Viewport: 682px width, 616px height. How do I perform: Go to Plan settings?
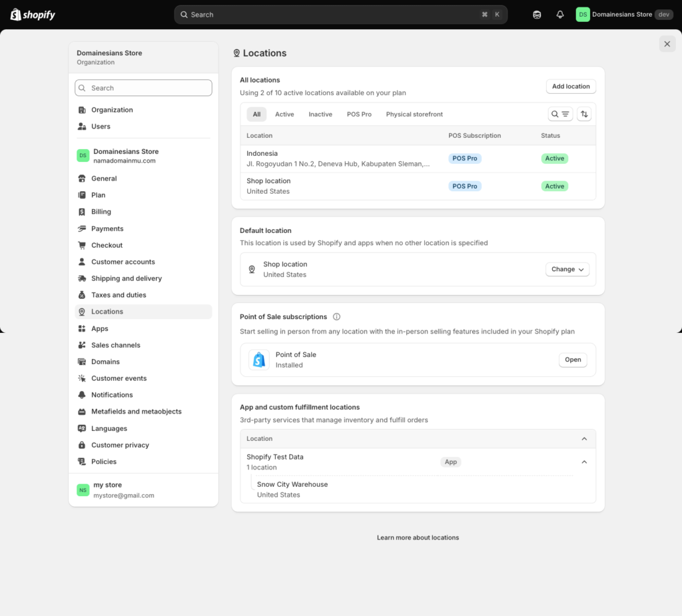click(143, 195)
